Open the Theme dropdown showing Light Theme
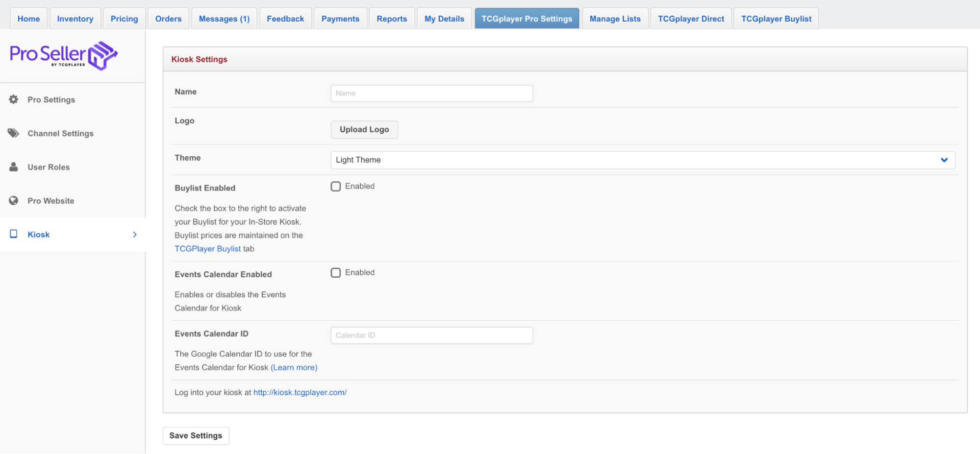This screenshot has width=980, height=454. (643, 160)
